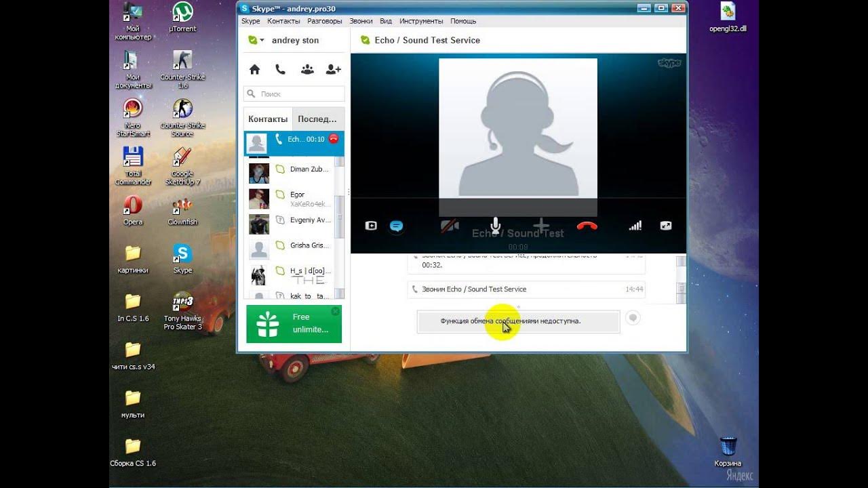
Task: Open читы cs.s v34 folder
Action: click(x=133, y=356)
